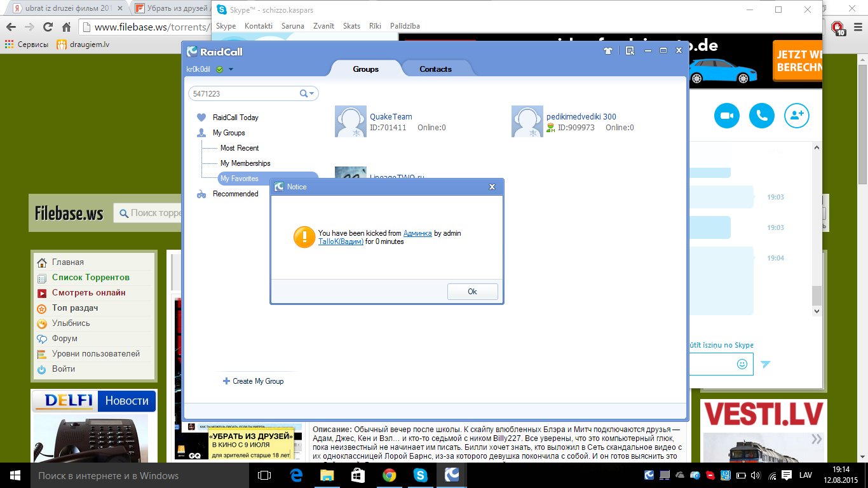Viewport: 868px width, 488px height.
Task: Select Recommended in sidebar
Action: 235,194
